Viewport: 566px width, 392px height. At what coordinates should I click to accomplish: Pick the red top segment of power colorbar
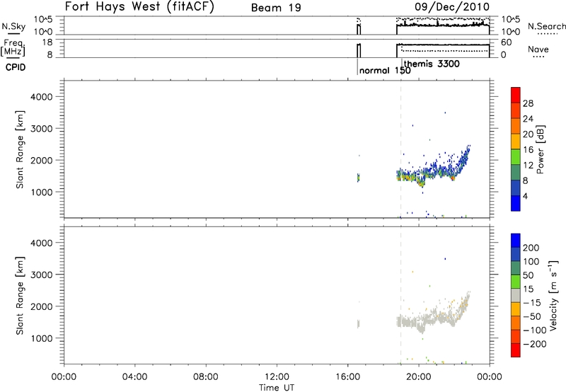pyautogui.click(x=516, y=95)
